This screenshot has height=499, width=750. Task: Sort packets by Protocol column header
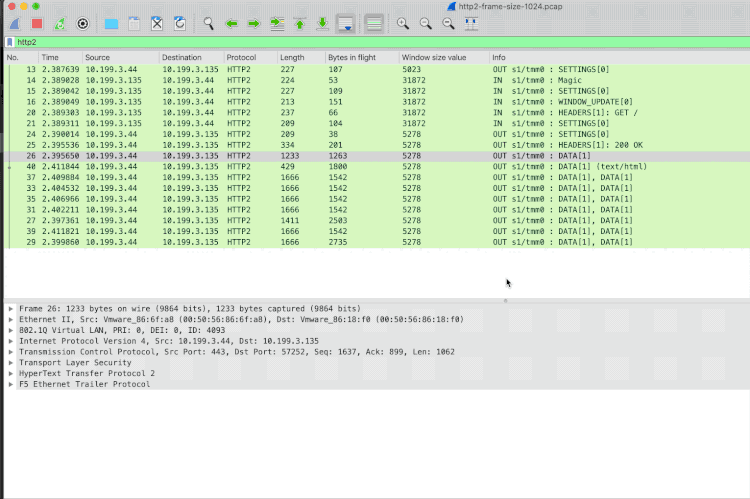pos(240,58)
